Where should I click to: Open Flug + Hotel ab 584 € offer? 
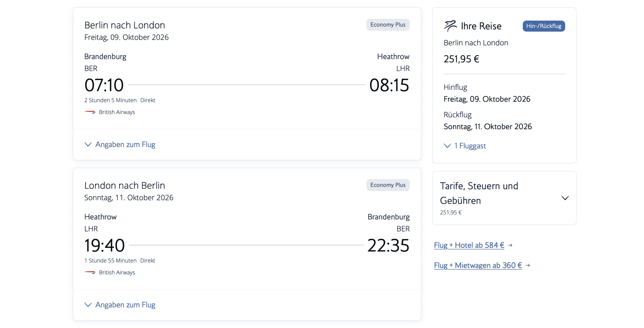(x=469, y=245)
